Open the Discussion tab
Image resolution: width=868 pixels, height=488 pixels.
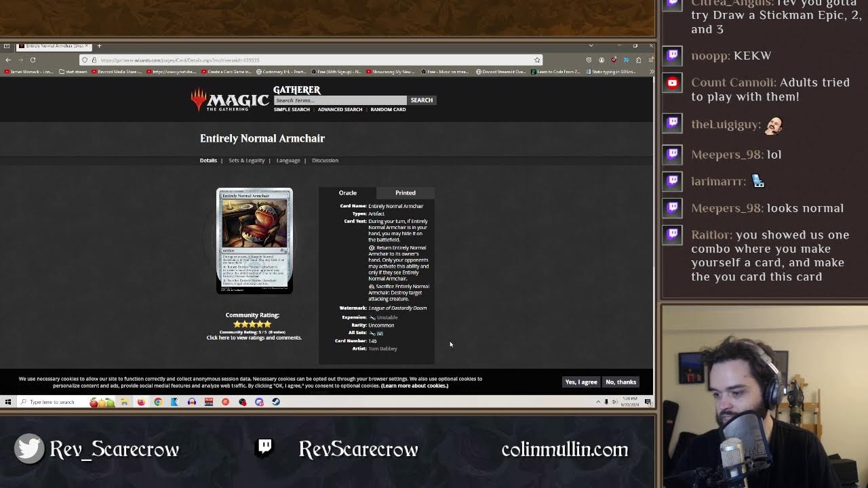pyautogui.click(x=325, y=161)
